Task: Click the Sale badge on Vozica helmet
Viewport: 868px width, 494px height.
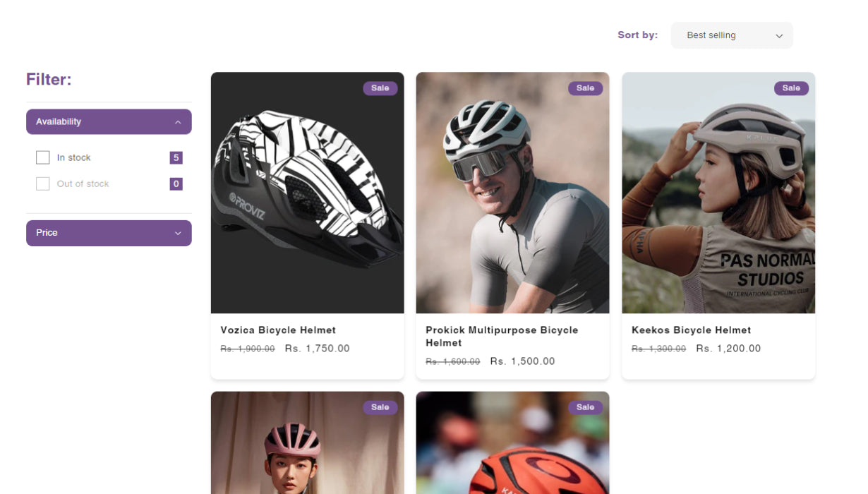Action: (380, 88)
